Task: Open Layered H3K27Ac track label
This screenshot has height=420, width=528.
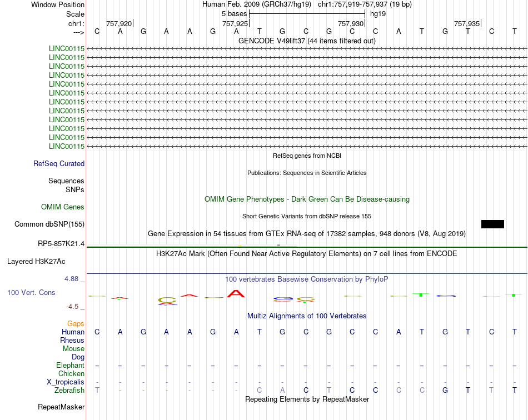Action: click(36, 262)
